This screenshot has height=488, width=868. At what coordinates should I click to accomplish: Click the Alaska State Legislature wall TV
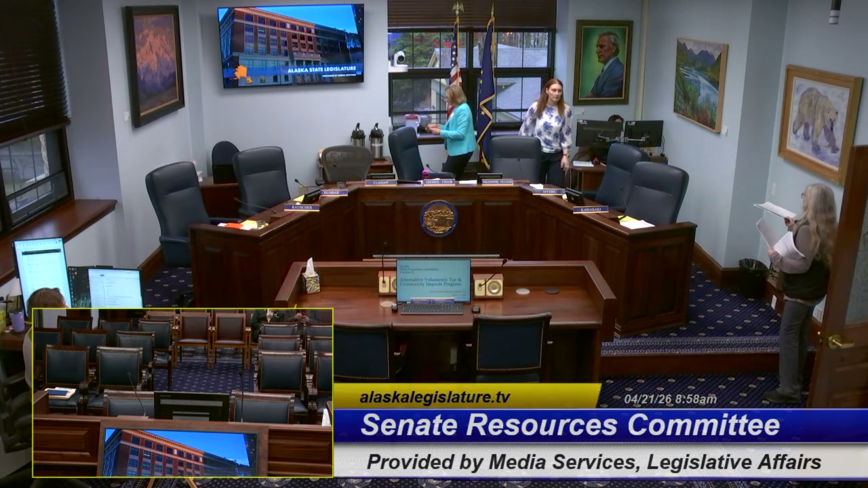click(291, 45)
